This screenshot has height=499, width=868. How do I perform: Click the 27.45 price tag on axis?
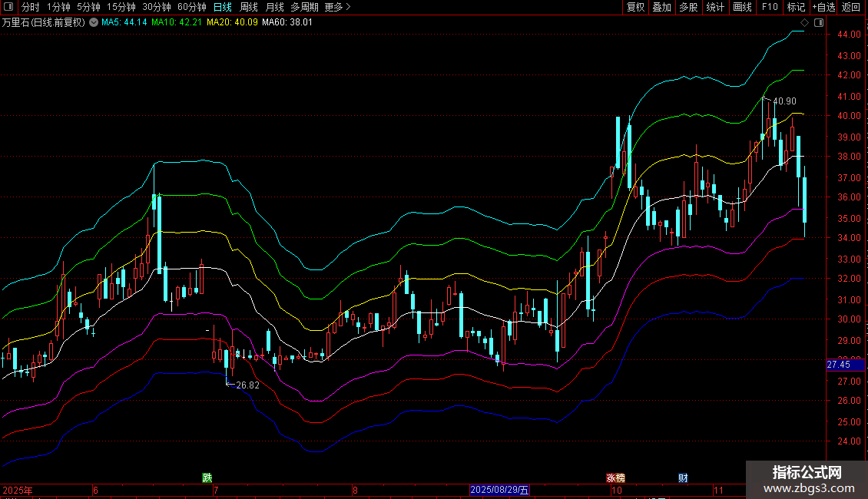coord(845,365)
